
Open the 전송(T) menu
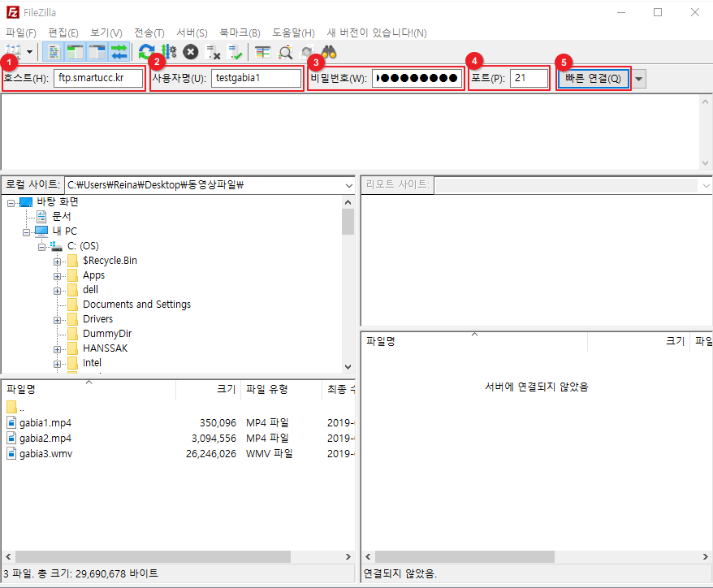(149, 32)
